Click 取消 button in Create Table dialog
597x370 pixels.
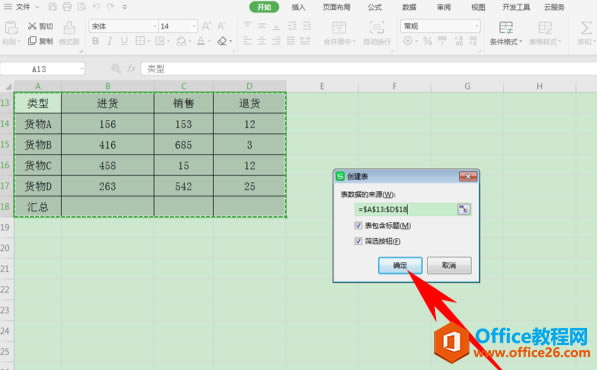tap(449, 265)
